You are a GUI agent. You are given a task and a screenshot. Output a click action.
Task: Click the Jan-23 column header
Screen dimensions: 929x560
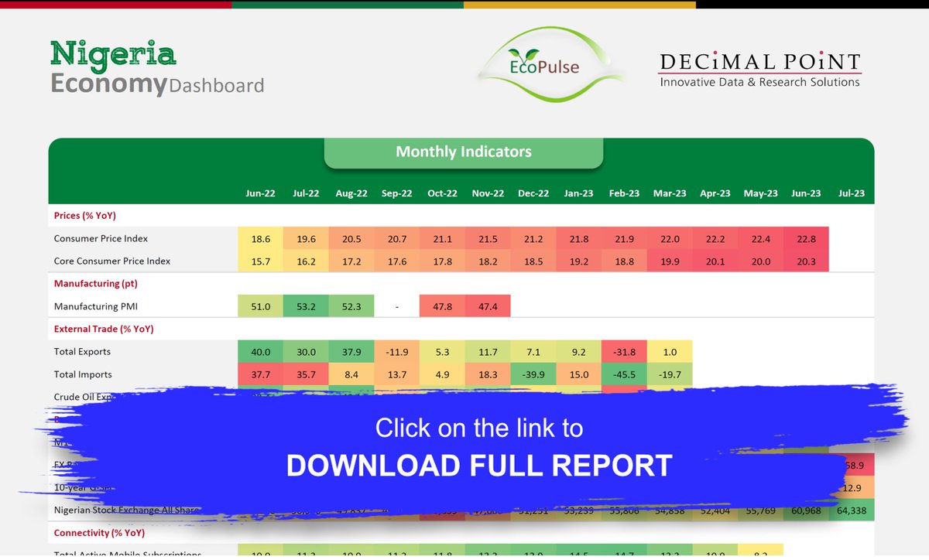[x=578, y=193]
